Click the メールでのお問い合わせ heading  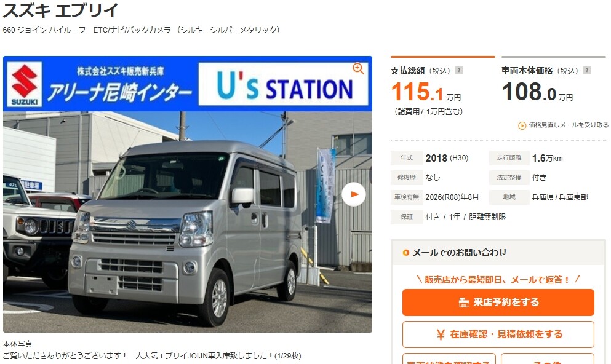[460, 253]
